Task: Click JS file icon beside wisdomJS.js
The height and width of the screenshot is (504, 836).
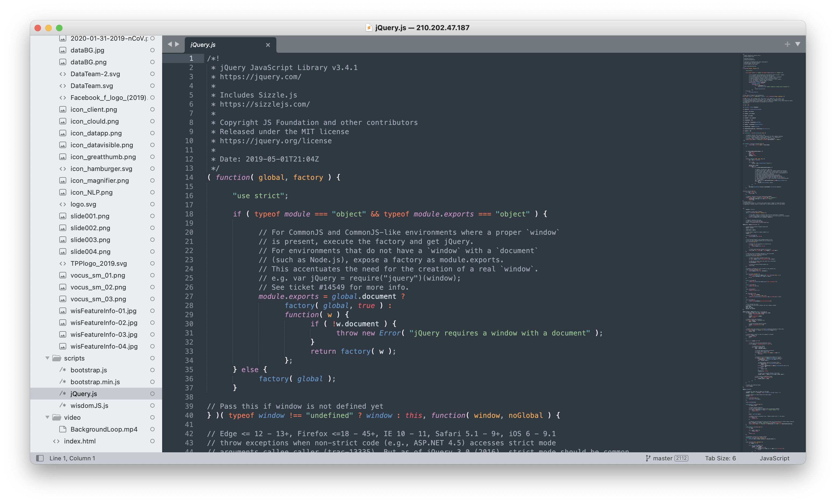Action: coord(63,405)
